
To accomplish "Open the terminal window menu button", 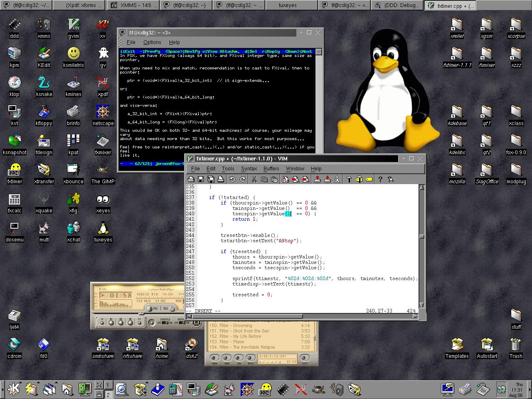I will [x=123, y=33].
